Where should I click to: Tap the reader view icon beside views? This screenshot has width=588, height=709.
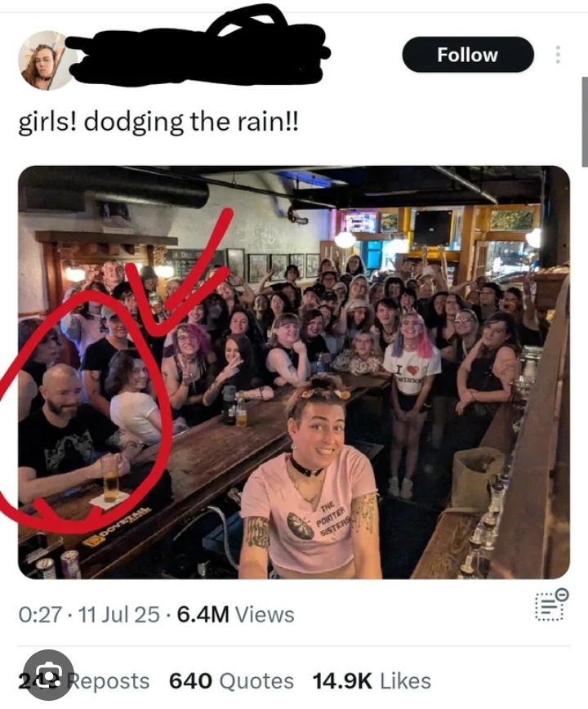pos(551,605)
